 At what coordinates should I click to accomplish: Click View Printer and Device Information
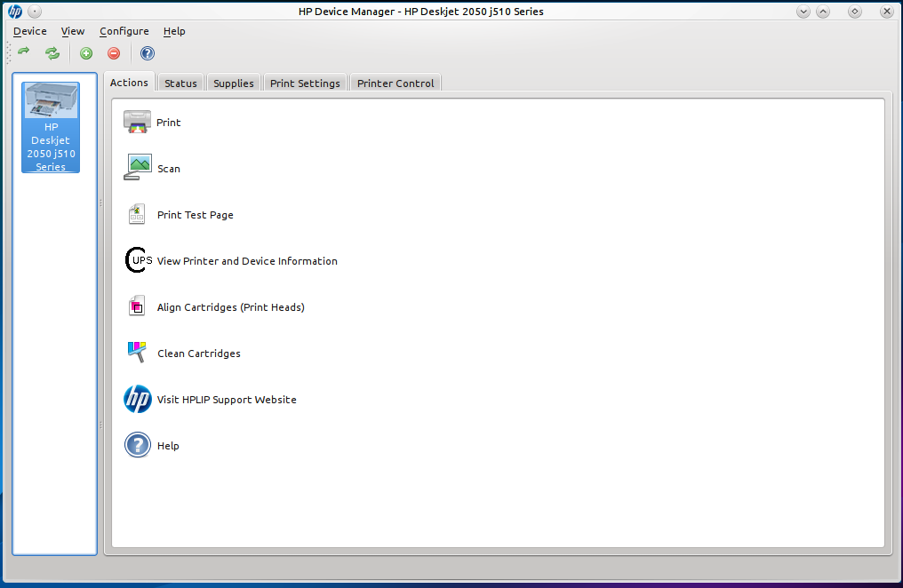click(247, 260)
